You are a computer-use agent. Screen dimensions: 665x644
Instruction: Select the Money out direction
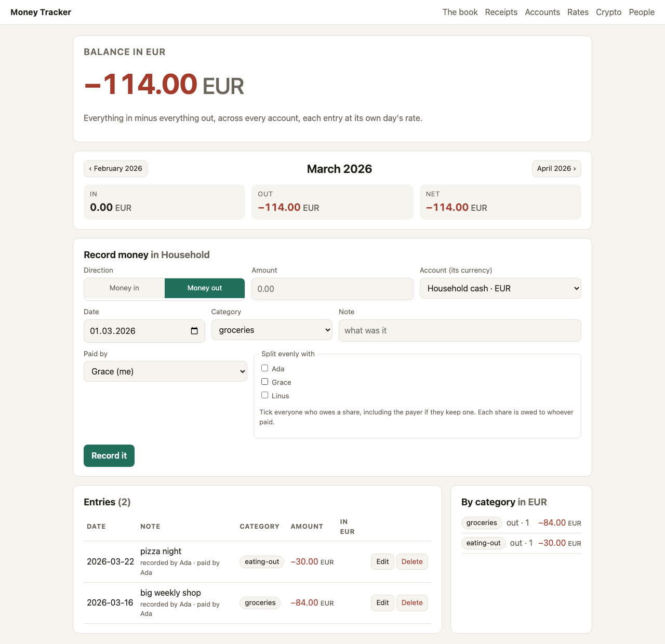pos(205,288)
